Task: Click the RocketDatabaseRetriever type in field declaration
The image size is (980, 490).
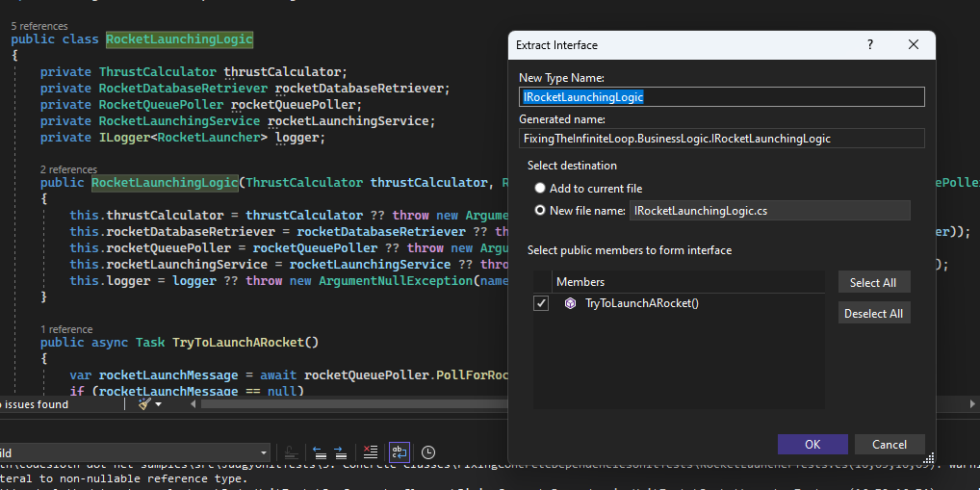Action: coord(183,89)
